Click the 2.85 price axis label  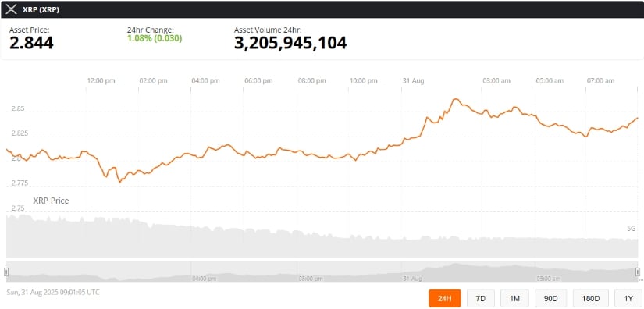pos(18,108)
